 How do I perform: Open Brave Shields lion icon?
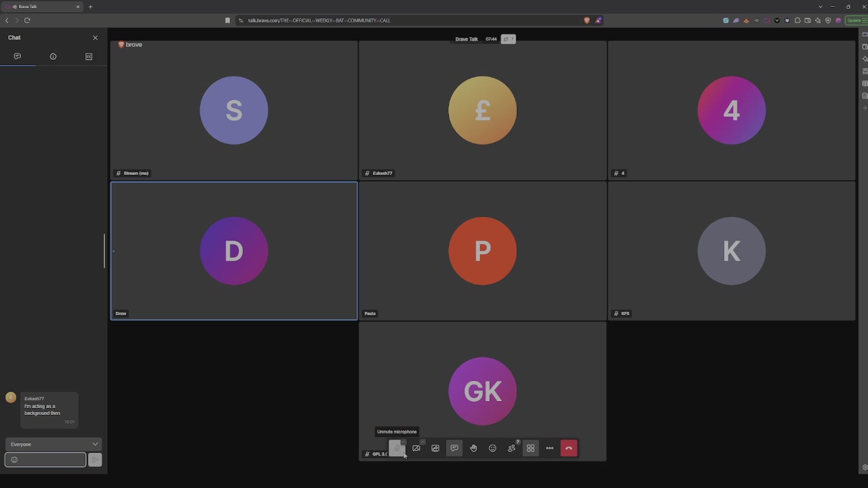pyautogui.click(x=587, y=20)
